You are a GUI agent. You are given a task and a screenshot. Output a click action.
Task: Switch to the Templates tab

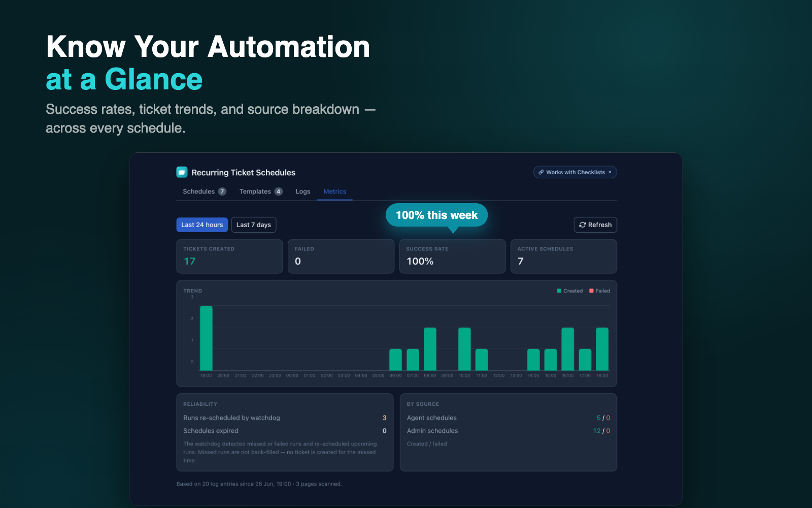click(x=261, y=192)
